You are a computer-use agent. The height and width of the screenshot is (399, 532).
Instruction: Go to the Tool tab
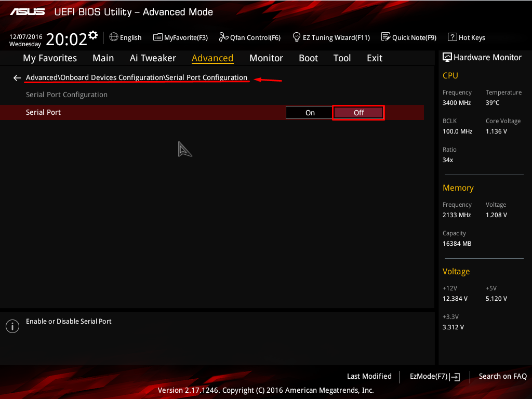pyautogui.click(x=342, y=58)
